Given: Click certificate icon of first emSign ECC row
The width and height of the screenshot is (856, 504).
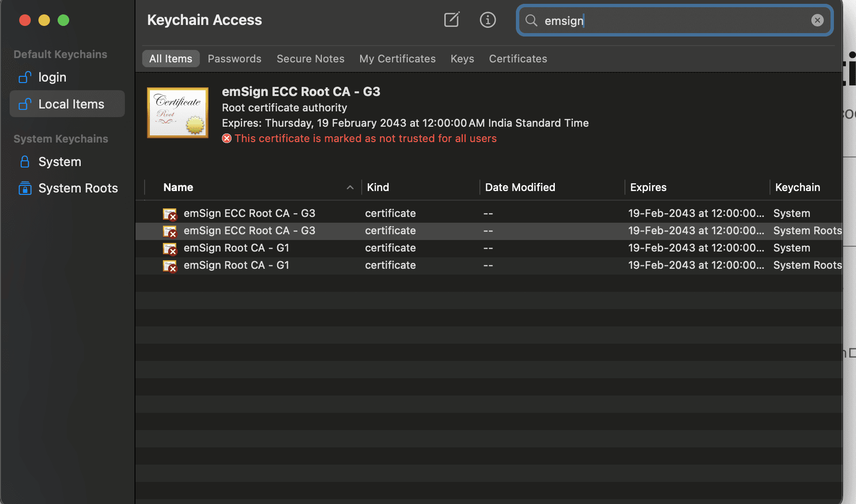Looking at the screenshot, I should [170, 214].
